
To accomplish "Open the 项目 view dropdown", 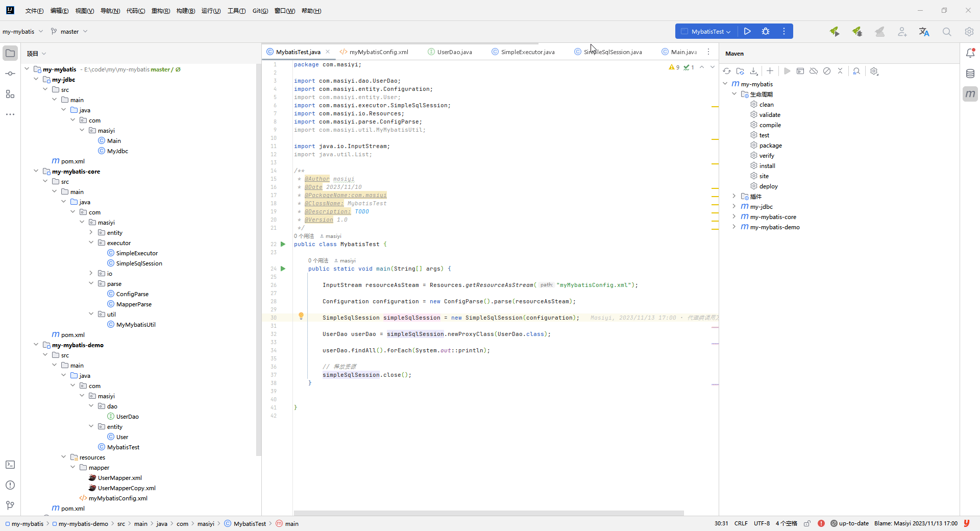I will [37, 54].
